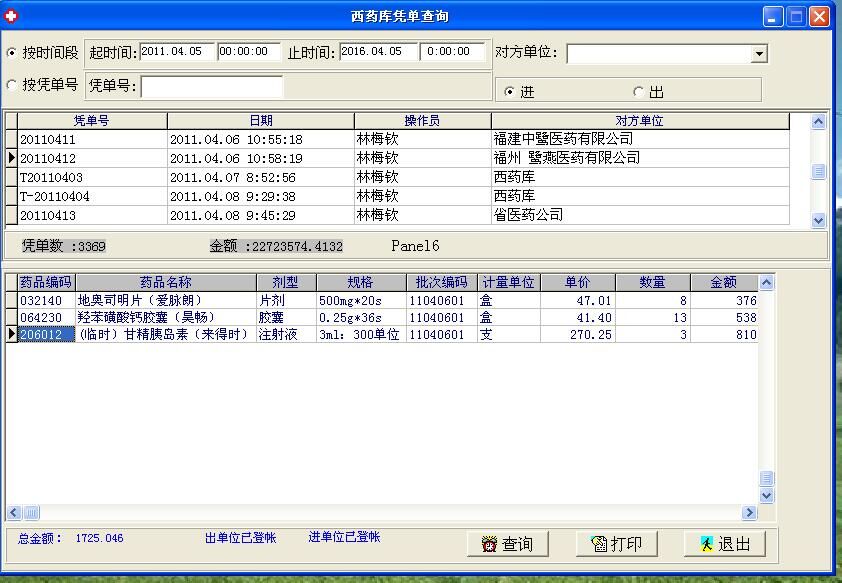Click left arrow of horizontal scrollbar
The image size is (842, 583).
click(14, 513)
